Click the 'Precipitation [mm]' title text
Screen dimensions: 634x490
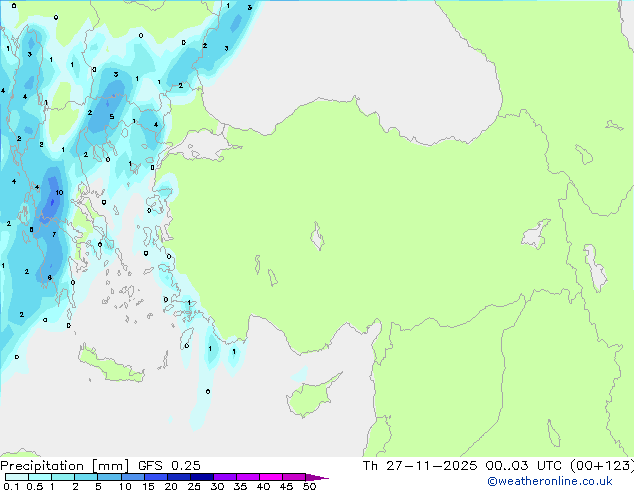click(65, 466)
